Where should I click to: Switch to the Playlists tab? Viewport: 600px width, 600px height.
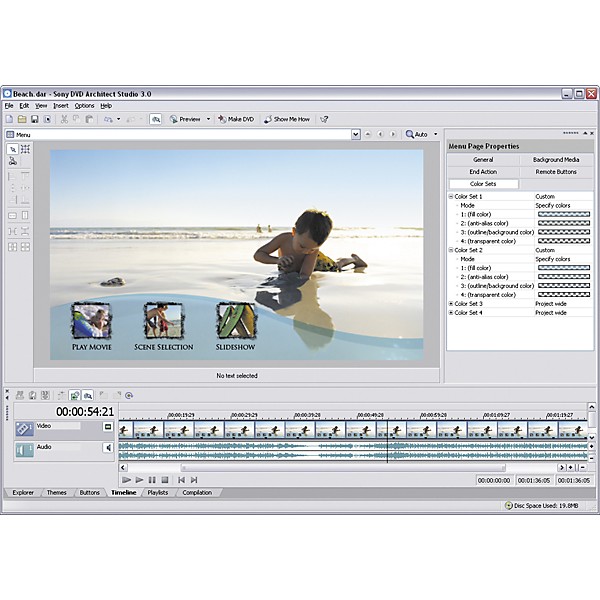[158, 492]
